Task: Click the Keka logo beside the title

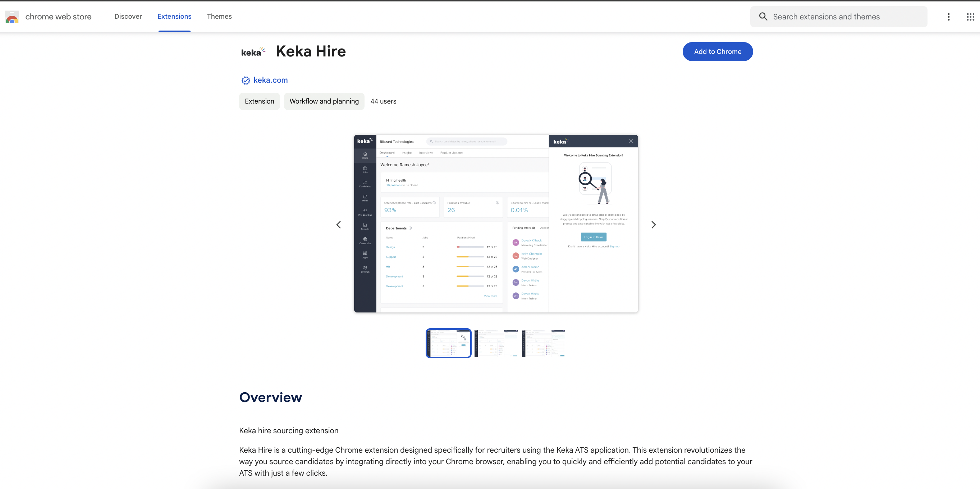Action: (253, 52)
